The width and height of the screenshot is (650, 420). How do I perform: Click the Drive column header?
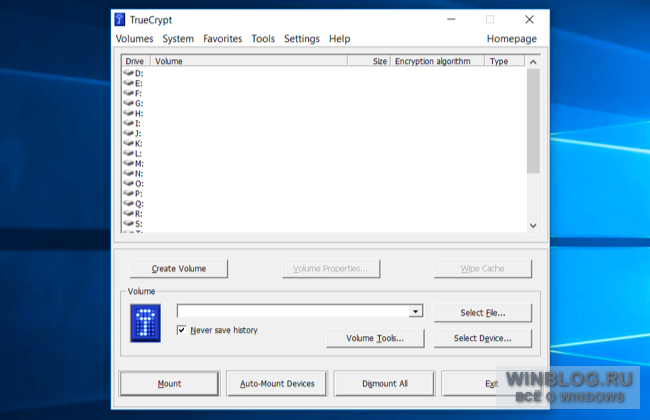point(136,61)
